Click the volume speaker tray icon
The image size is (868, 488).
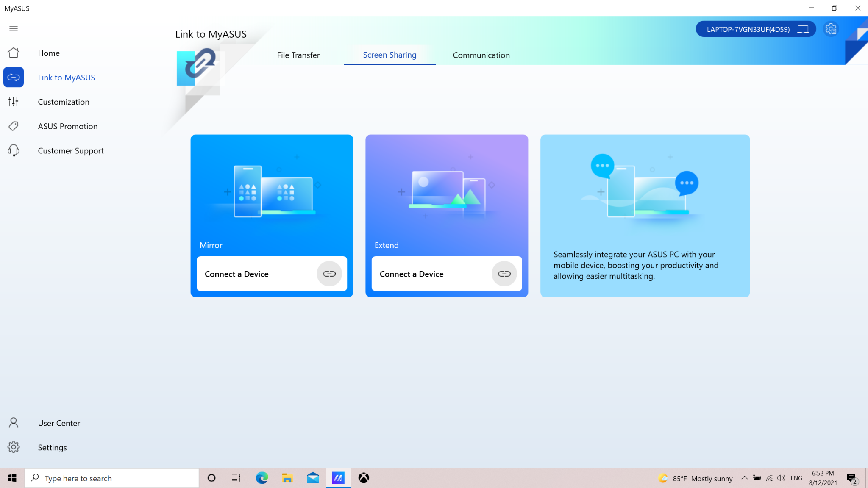(781, 478)
